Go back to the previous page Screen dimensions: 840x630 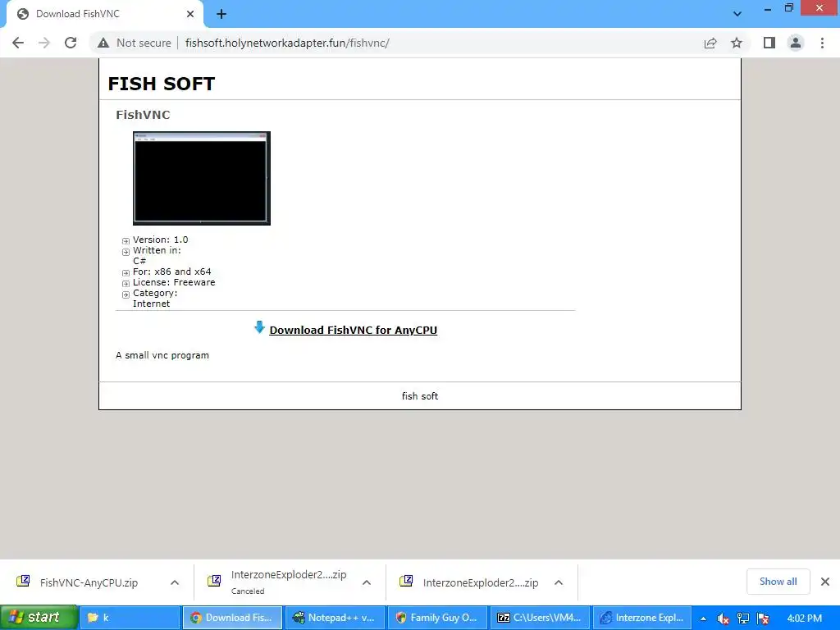[18, 43]
